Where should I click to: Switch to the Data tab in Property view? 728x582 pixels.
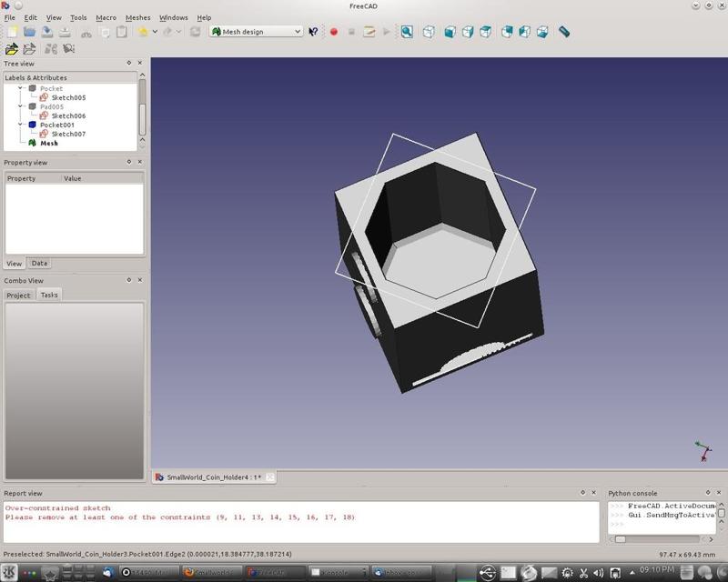coord(39,263)
